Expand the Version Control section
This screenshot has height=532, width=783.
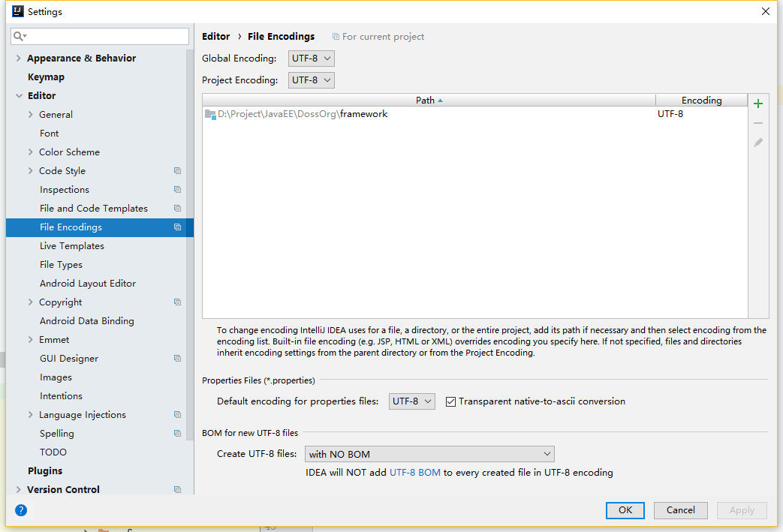[x=19, y=489]
